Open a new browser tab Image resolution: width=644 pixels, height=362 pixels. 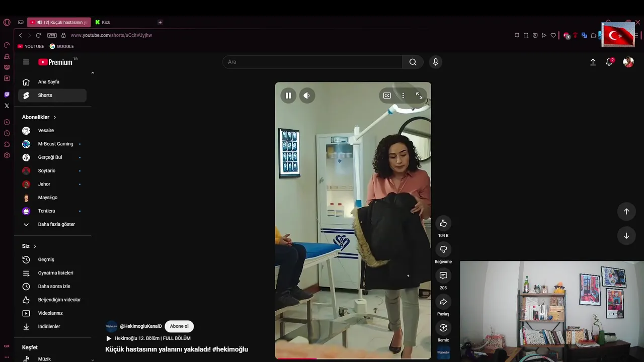(160, 22)
